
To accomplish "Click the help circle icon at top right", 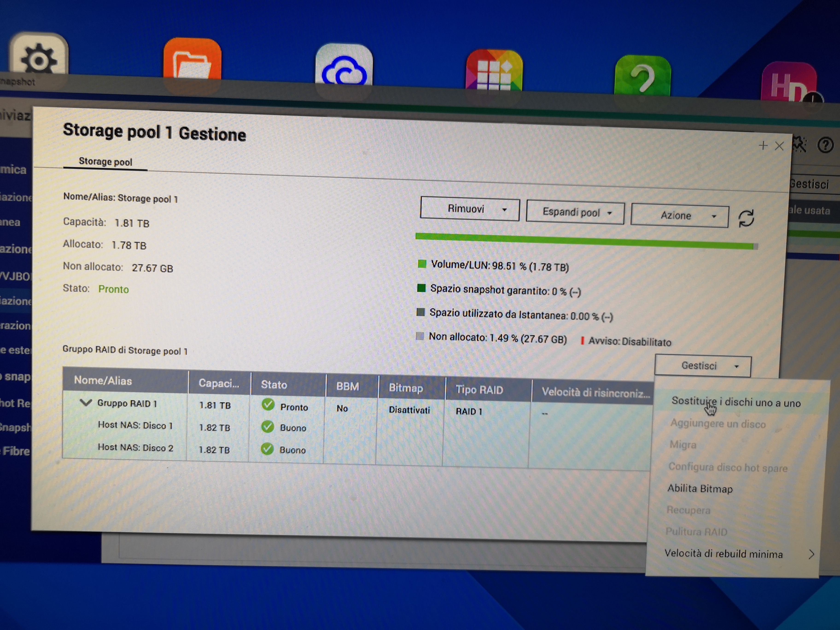I will [825, 146].
